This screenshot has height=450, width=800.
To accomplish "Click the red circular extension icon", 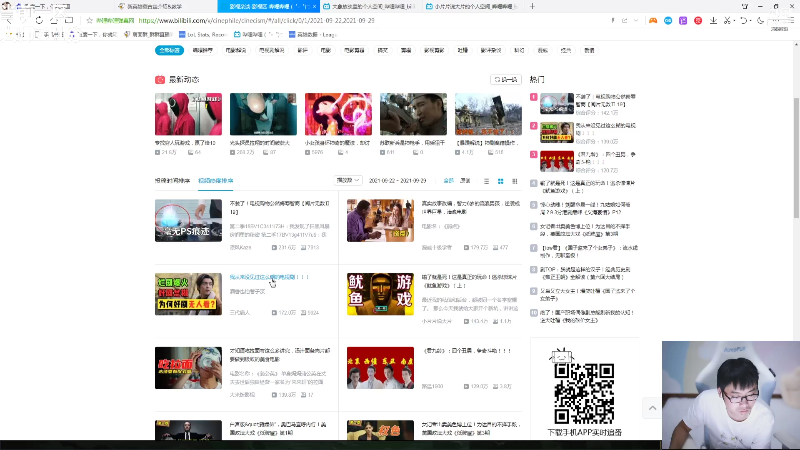I will (x=698, y=20).
